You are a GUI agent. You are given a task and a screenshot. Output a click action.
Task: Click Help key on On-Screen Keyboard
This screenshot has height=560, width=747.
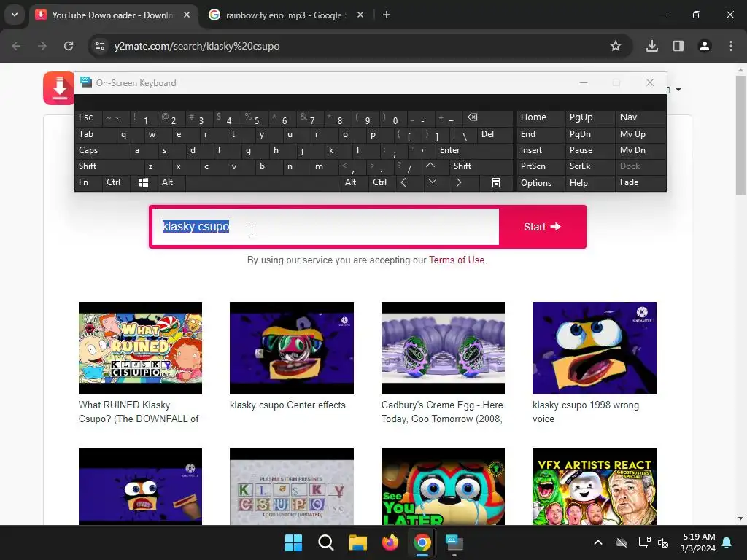click(x=589, y=183)
